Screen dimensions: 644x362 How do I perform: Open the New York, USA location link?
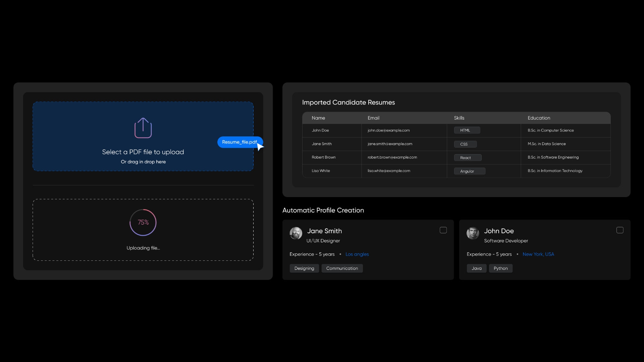coord(538,254)
